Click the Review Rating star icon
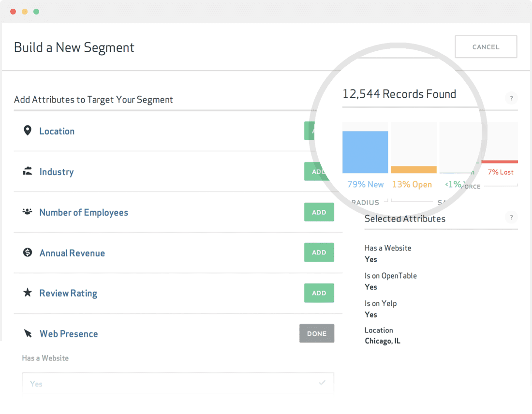Screen dimensions: 532x414 pyautogui.click(x=28, y=293)
